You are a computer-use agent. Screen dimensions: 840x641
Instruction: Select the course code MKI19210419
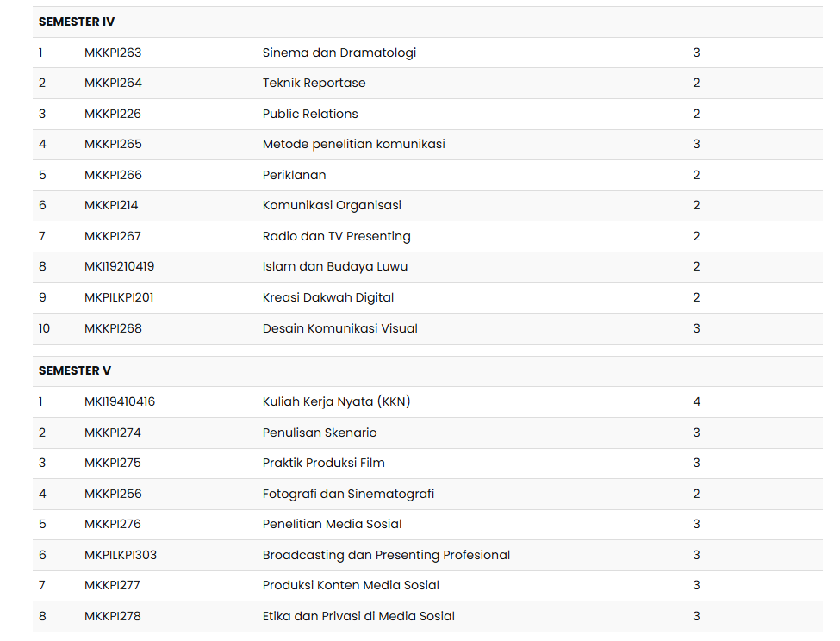click(119, 266)
